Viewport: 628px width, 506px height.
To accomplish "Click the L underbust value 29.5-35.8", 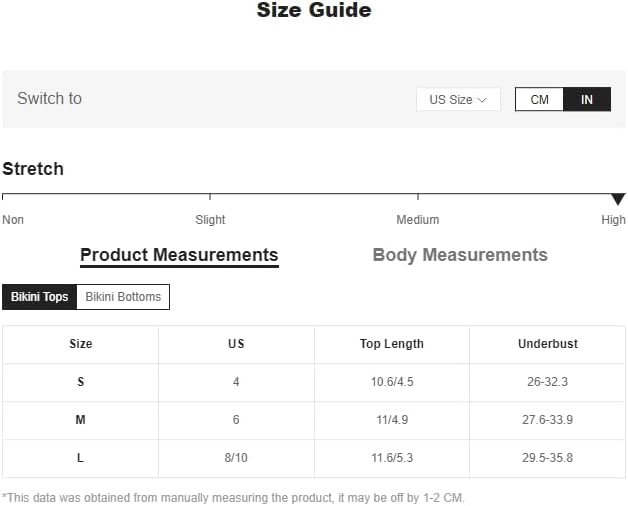I will [548, 458].
